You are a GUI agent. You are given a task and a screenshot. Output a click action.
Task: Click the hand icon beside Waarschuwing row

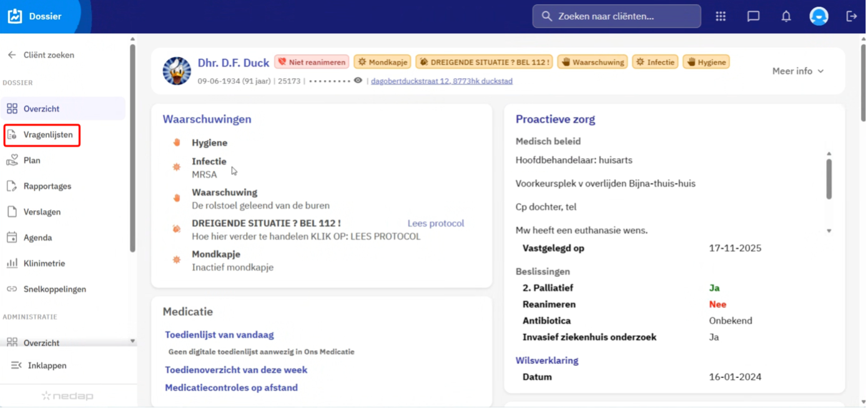[x=177, y=198]
